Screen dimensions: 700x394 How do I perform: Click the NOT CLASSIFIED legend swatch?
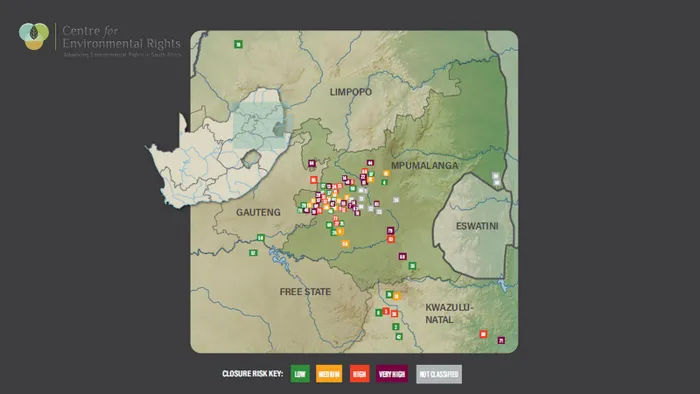[439, 374]
